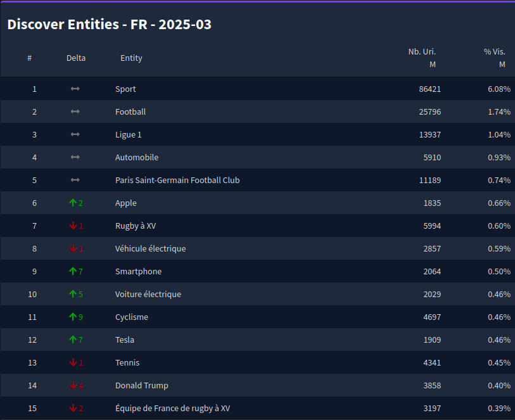Select Paris Saint-Germain Football Club entity
The width and height of the screenshot is (515, 420).
click(177, 181)
